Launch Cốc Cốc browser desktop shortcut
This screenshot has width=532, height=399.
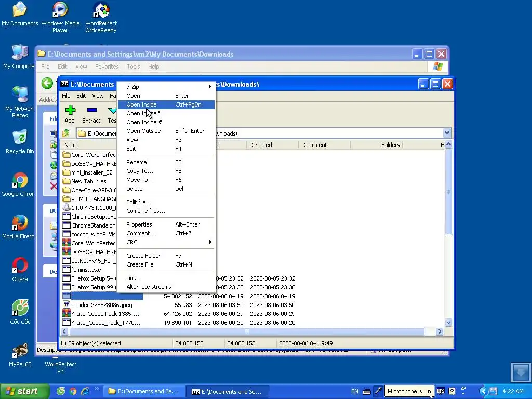coord(20,312)
